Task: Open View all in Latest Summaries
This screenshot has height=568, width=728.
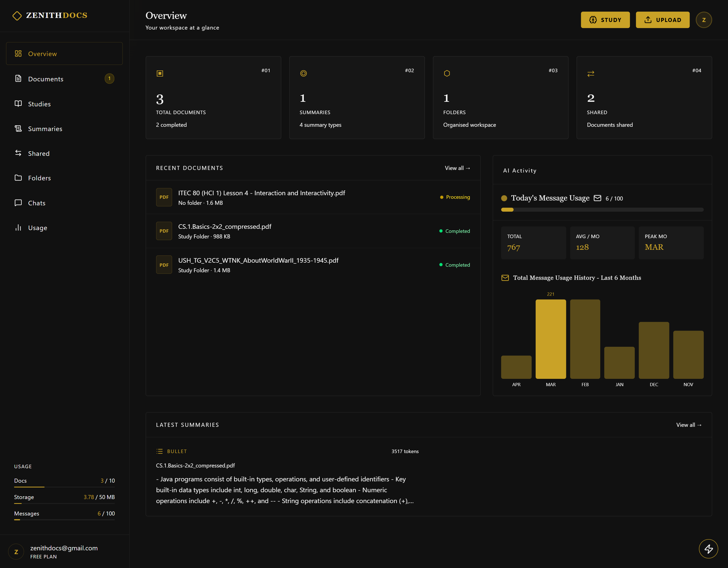Action: (x=688, y=425)
